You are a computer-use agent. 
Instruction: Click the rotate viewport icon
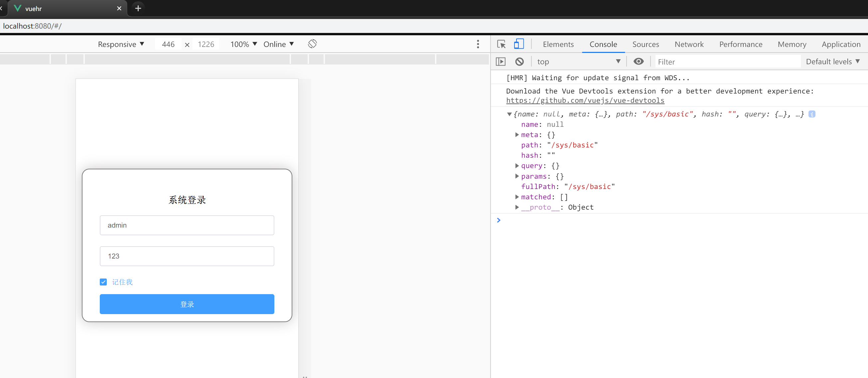pyautogui.click(x=312, y=44)
